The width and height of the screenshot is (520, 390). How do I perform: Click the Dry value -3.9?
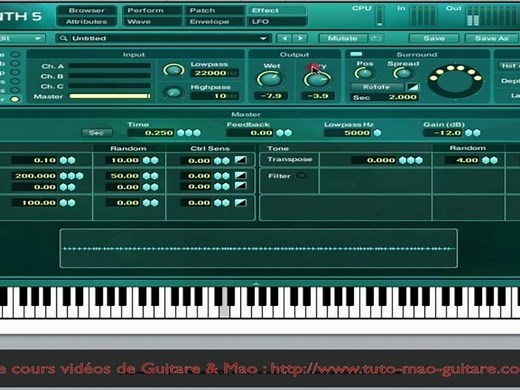tap(318, 96)
